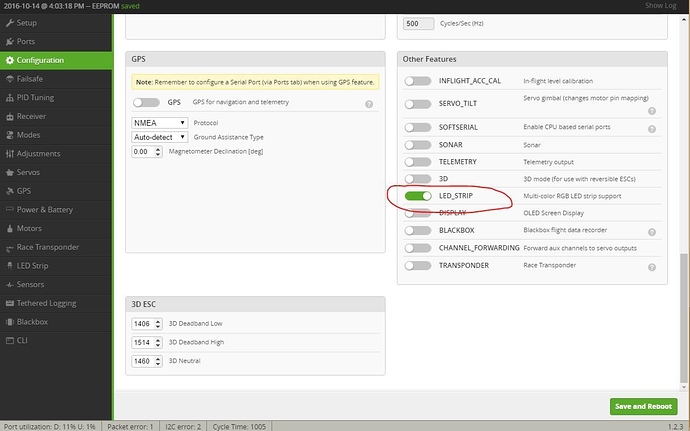Open the Setup tab

(x=56, y=23)
